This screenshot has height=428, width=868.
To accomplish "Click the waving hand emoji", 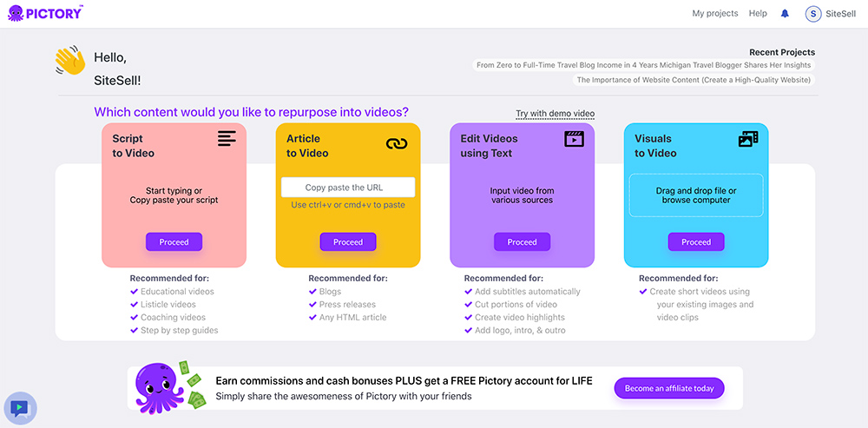I will (x=70, y=61).
